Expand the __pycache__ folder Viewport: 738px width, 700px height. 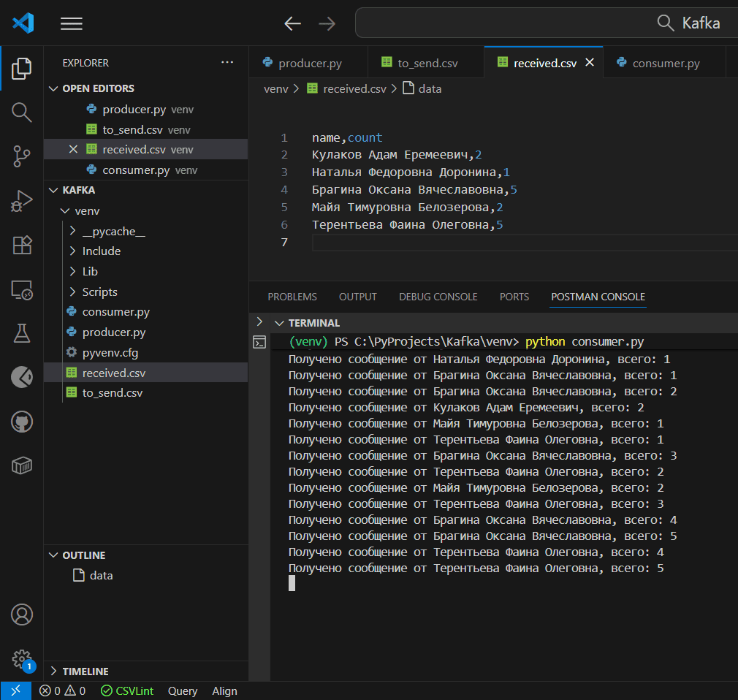point(113,231)
